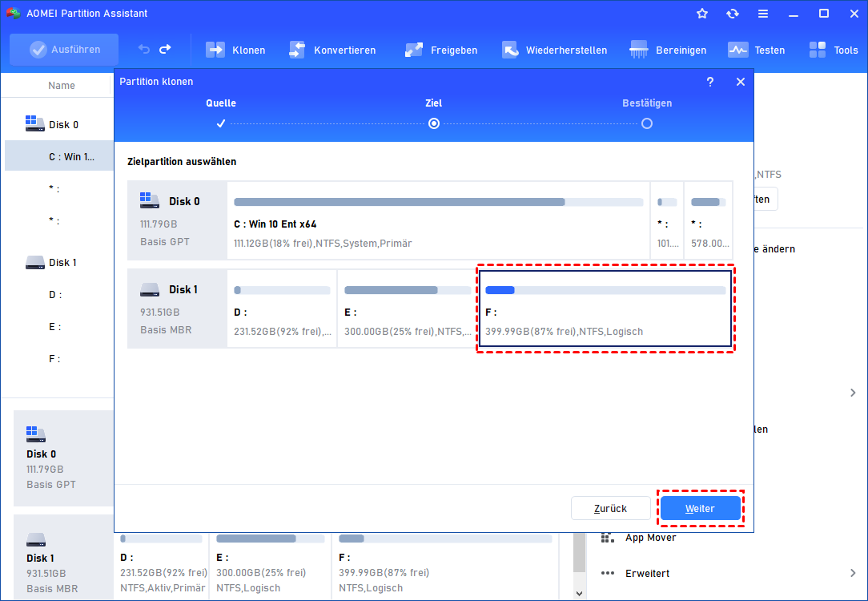Open the Konvertieren toolbar menu

click(x=332, y=50)
